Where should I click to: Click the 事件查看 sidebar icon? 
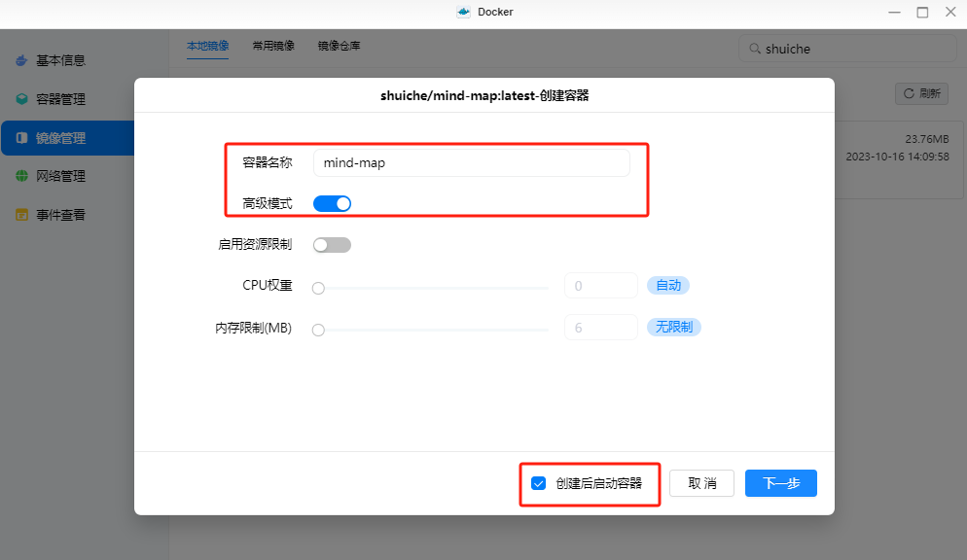(20, 215)
